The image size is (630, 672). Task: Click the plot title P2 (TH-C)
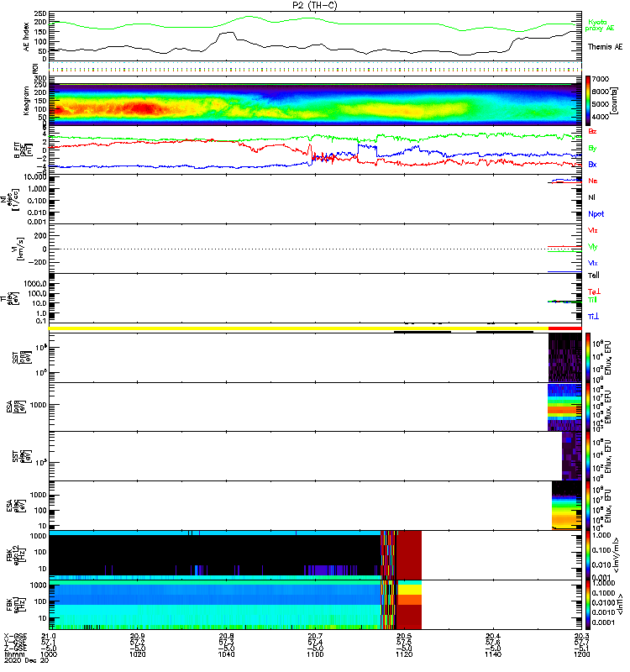[x=314, y=6]
